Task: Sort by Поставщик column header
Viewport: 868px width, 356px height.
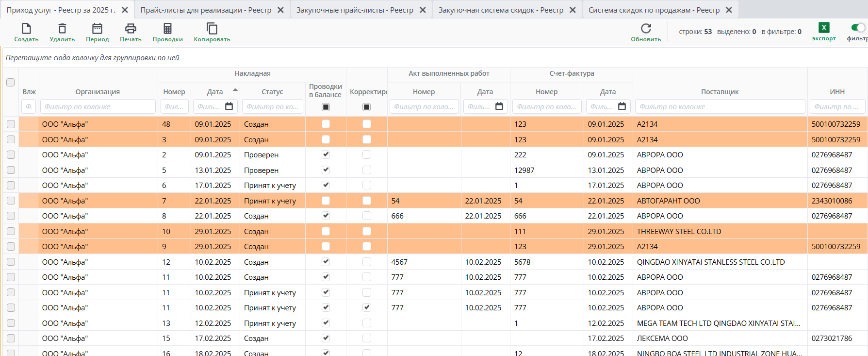Action: [x=720, y=92]
